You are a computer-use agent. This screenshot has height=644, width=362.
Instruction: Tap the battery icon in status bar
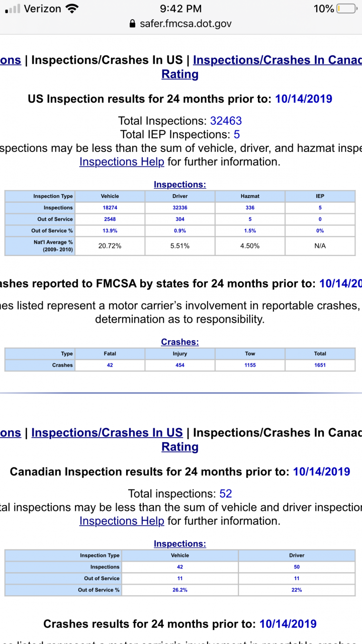[346, 9]
